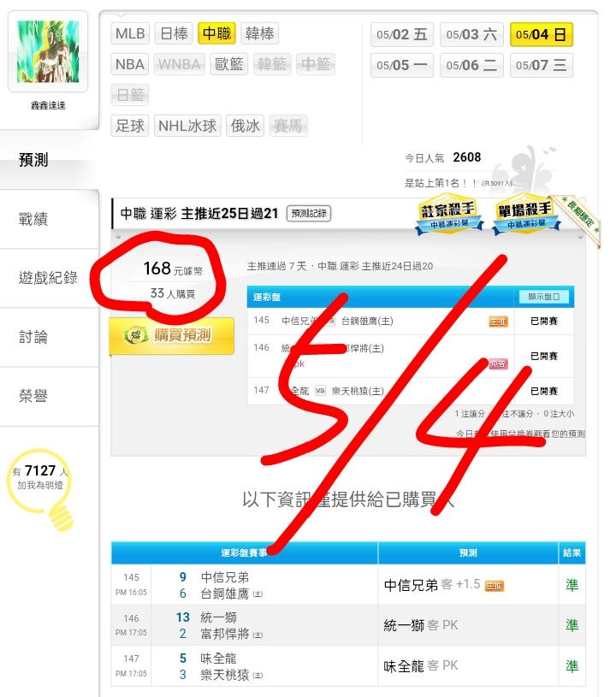Expand the 顯示盤口 option
Screen dimensions: 616x697
(x=543, y=297)
